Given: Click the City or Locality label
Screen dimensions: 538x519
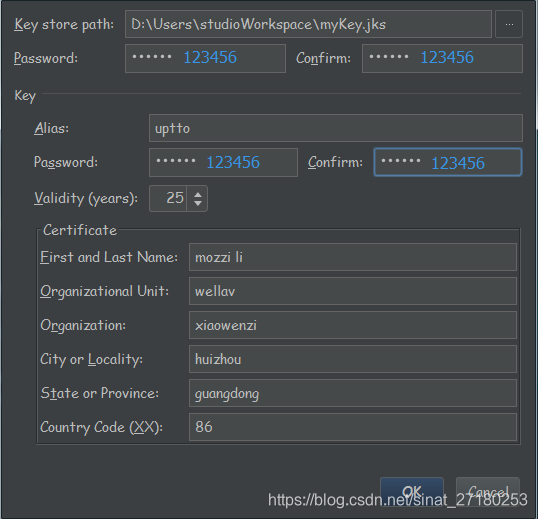Looking at the screenshot, I should tap(91, 359).
